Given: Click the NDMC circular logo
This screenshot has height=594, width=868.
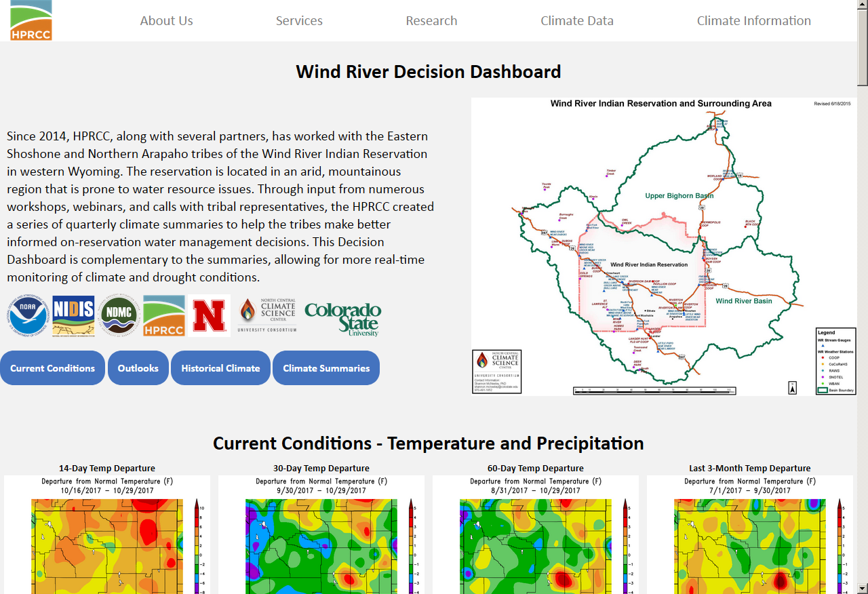Looking at the screenshot, I should coord(119,316).
